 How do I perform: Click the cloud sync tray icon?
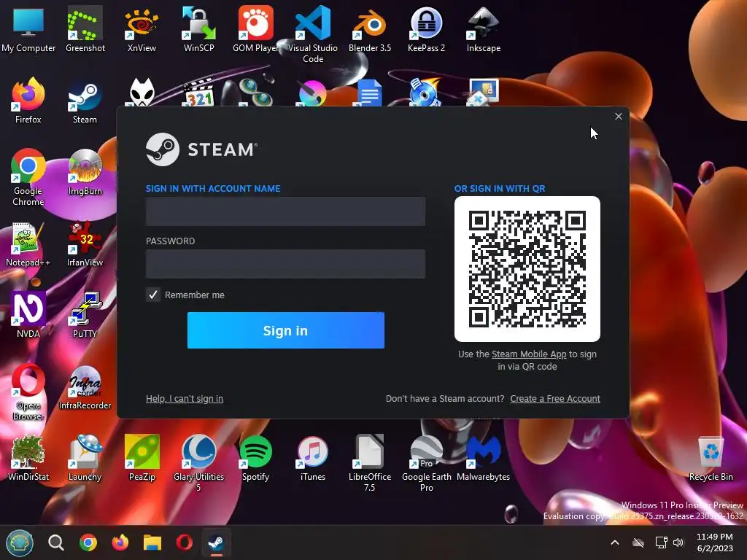pos(638,542)
